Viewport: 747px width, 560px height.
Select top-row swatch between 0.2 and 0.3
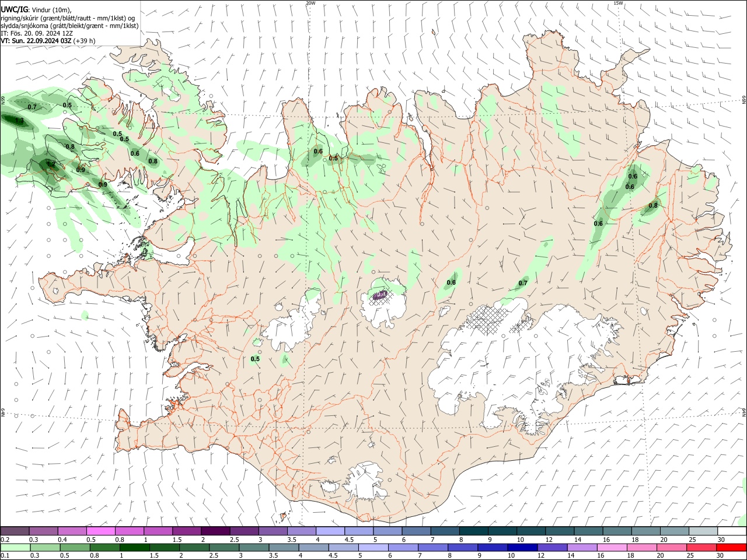[x=15, y=531]
